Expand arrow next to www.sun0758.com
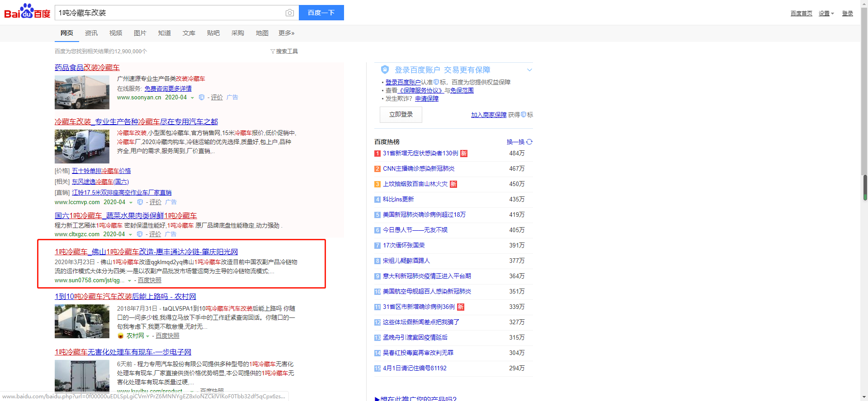 pos(129,281)
